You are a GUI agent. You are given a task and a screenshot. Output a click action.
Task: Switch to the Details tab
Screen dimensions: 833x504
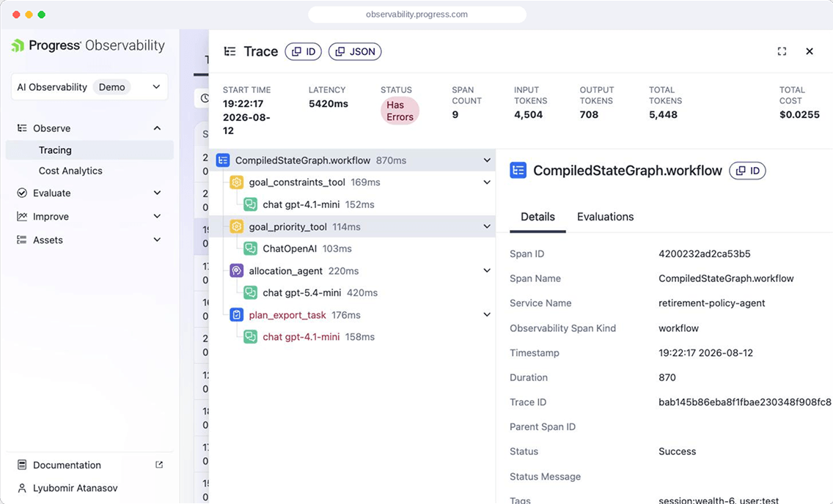(x=537, y=217)
